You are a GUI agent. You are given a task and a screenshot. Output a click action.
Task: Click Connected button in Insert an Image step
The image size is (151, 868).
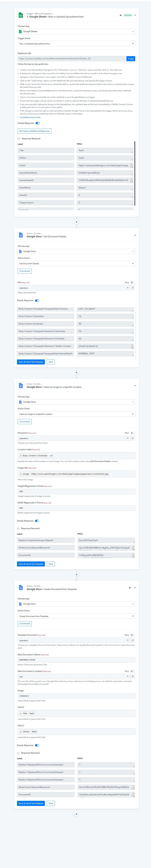24,422
